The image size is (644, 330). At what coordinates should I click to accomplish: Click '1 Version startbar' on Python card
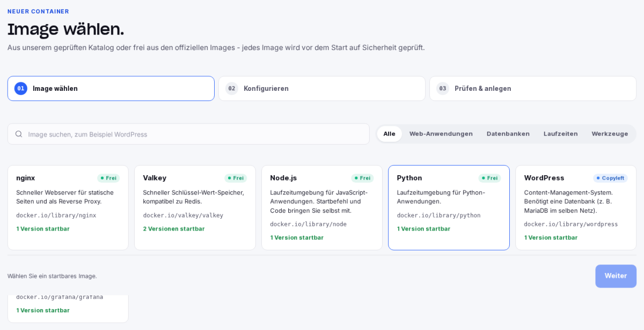[x=423, y=228]
